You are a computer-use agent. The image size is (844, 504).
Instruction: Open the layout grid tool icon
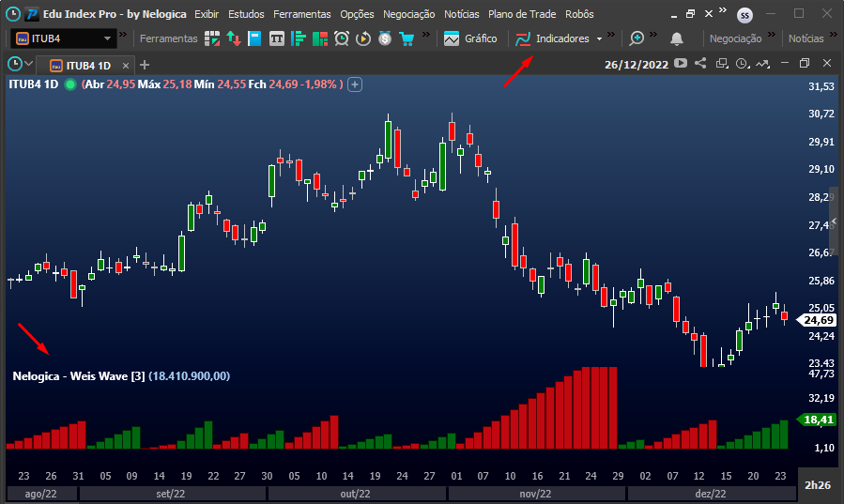point(212,38)
